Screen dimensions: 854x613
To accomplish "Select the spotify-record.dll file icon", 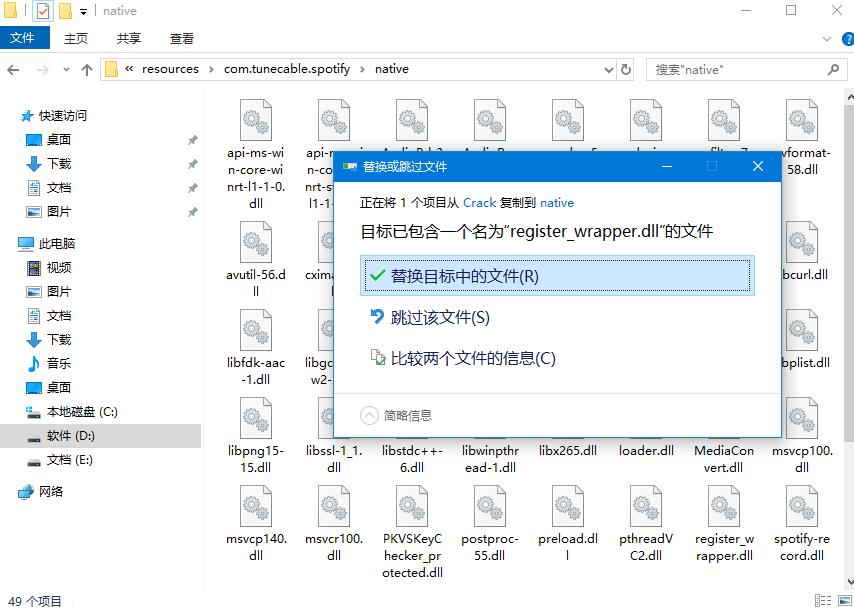I will 802,506.
